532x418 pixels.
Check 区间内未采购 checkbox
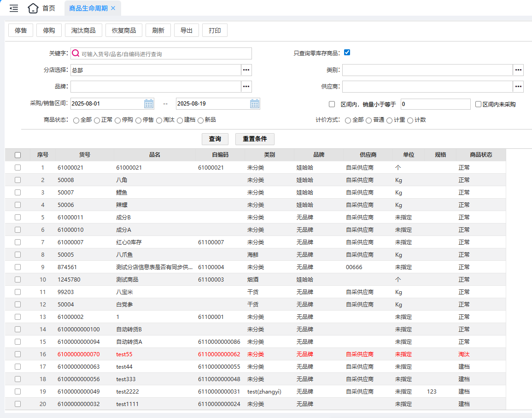478,104
